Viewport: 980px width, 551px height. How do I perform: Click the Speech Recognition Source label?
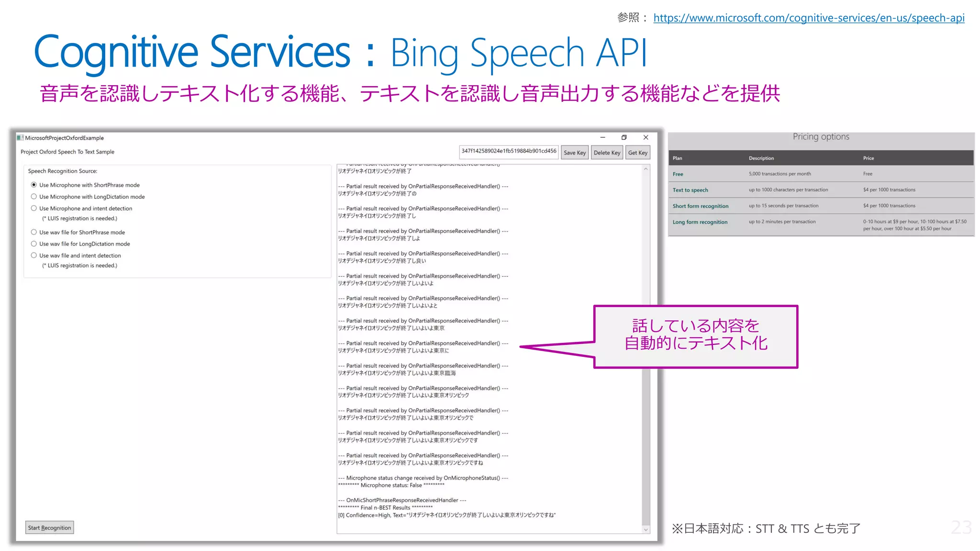(x=63, y=171)
